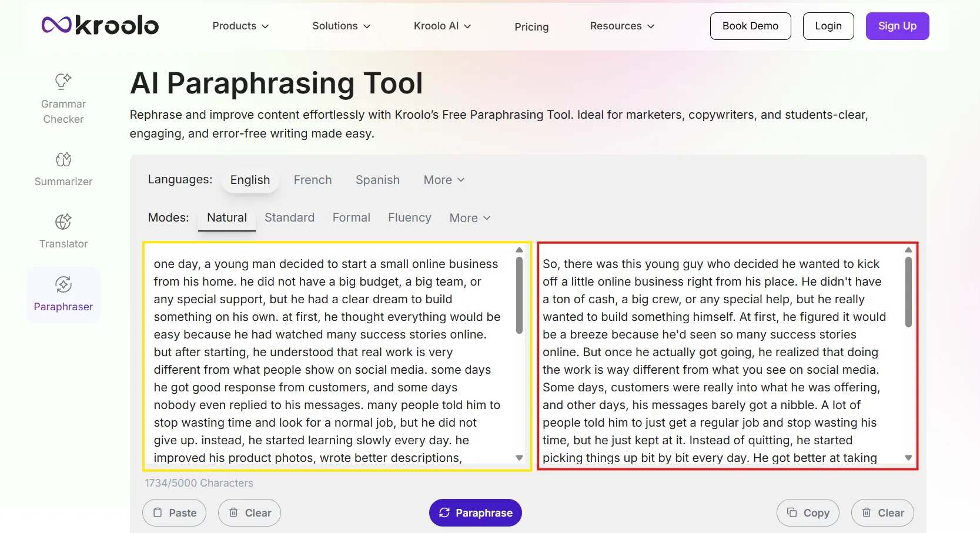Image resolution: width=980 pixels, height=533 pixels.
Task: Open the Kroolo AI dropdown menu
Action: pyautogui.click(x=443, y=26)
